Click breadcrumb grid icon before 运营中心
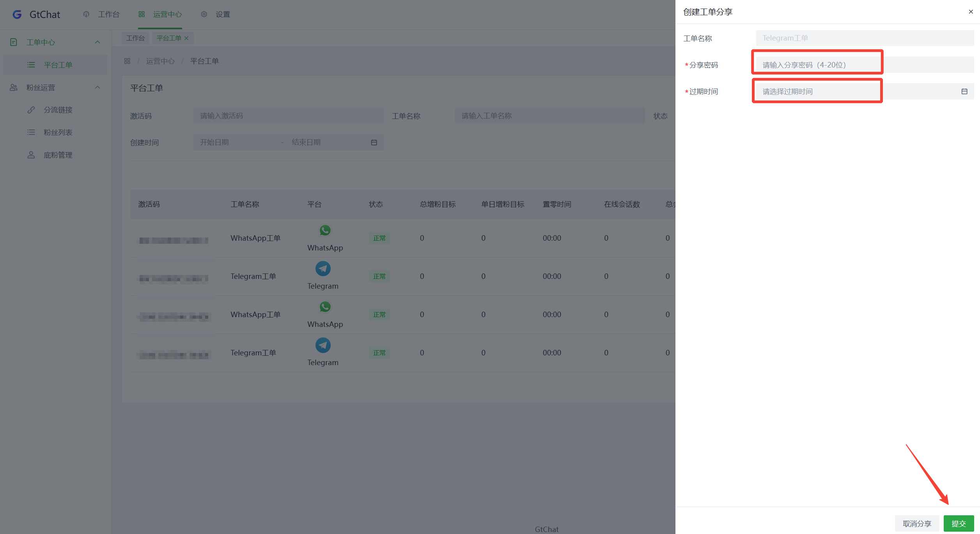 pos(127,61)
